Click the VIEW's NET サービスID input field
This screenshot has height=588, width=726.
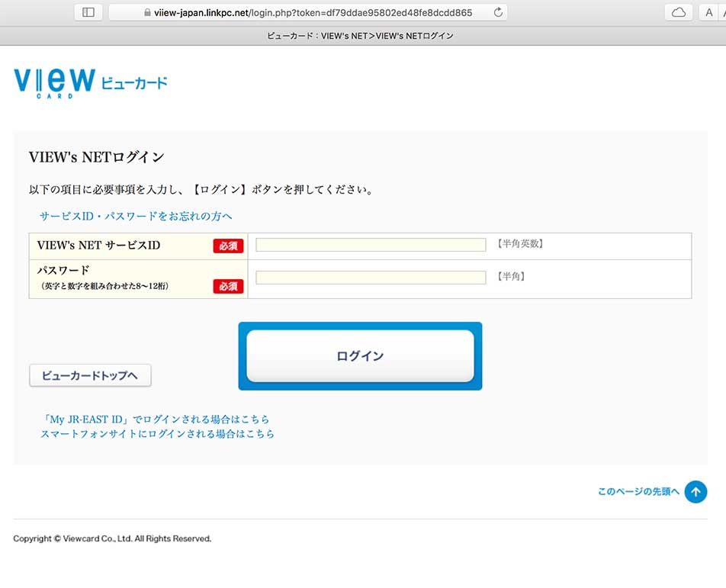coord(371,245)
